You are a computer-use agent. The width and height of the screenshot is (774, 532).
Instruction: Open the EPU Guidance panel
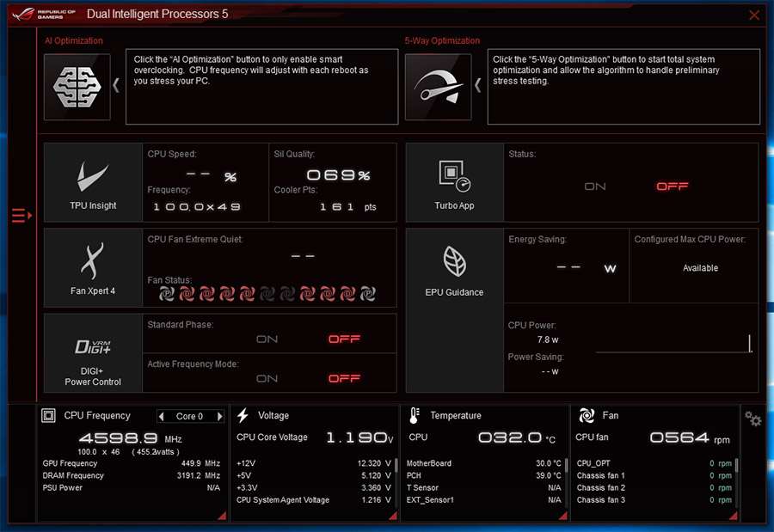coord(454,310)
